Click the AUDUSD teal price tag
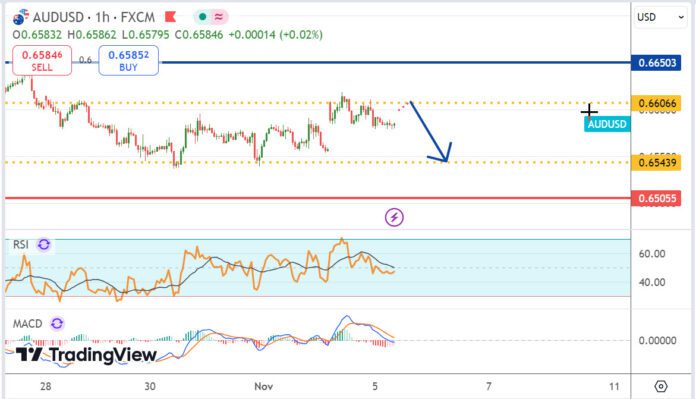Image resolution: width=696 pixels, height=399 pixels. (607, 124)
